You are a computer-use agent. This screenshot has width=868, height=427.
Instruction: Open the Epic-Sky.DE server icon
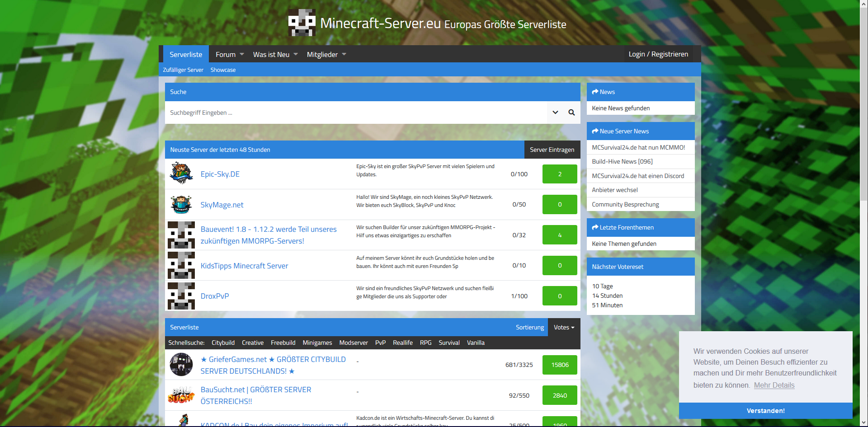[x=181, y=174]
